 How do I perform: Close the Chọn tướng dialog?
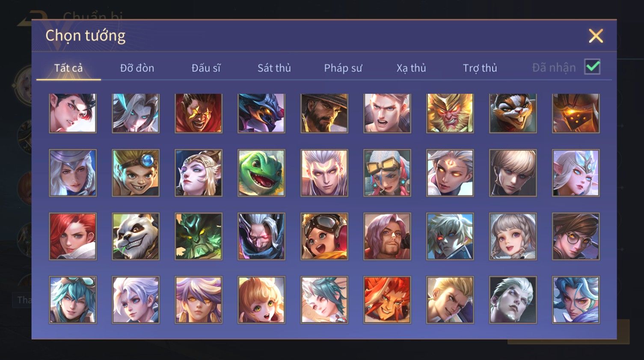(596, 36)
